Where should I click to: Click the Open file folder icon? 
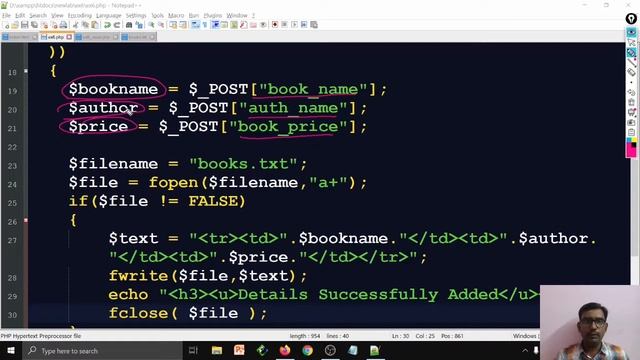[x=15, y=25]
